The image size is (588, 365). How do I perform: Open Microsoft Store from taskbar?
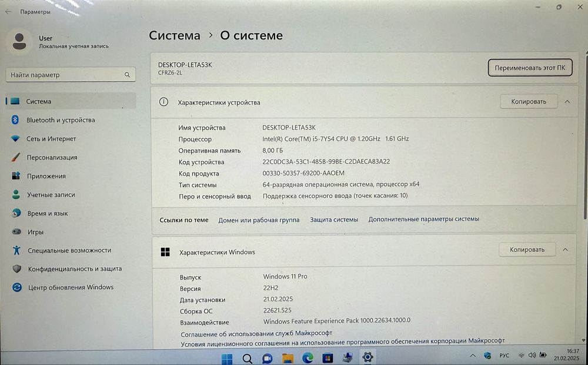tap(328, 359)
